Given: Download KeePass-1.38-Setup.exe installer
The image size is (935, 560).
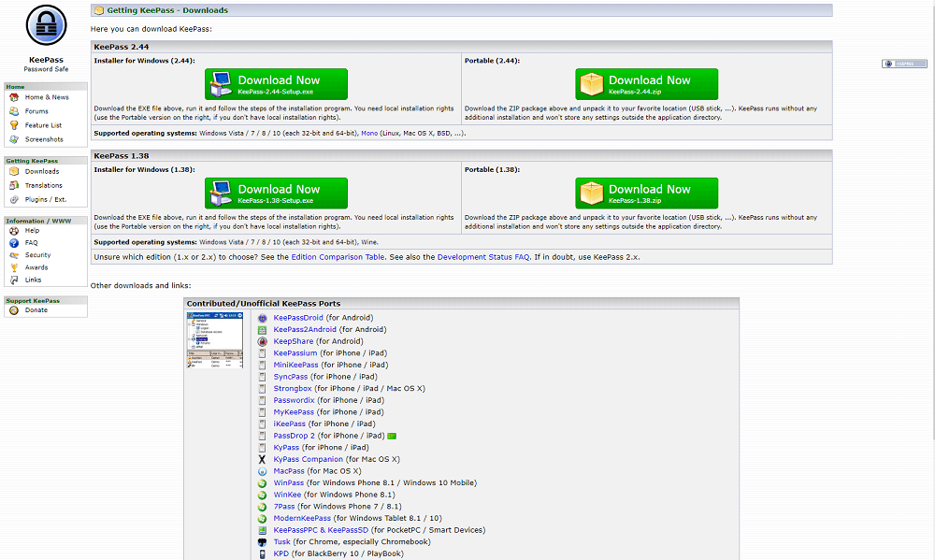Looking at the screenshot, I should tap(276, 194).
